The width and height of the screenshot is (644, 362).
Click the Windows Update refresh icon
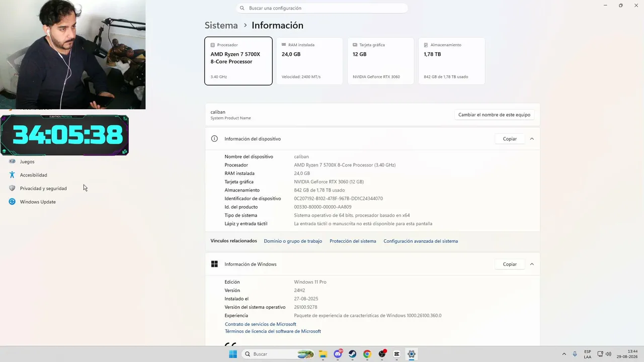pyautogui.click(x=12, y=202)
